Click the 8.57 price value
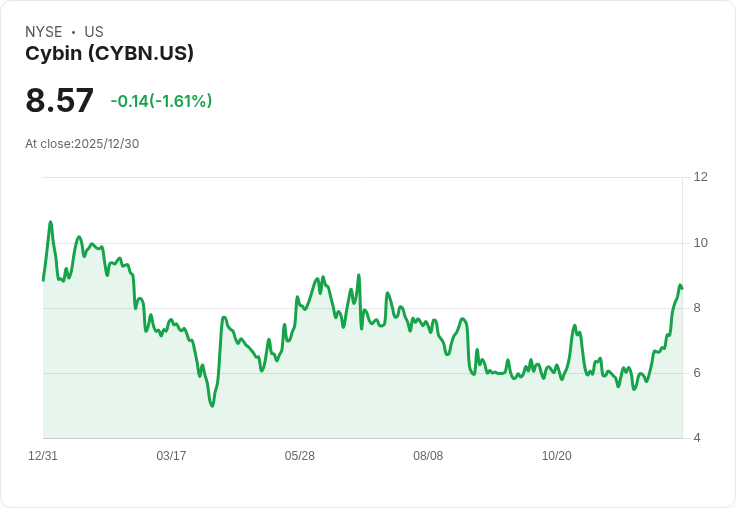Image resolution: width=736 pixels, height=508 pixels. coord(60,100)
